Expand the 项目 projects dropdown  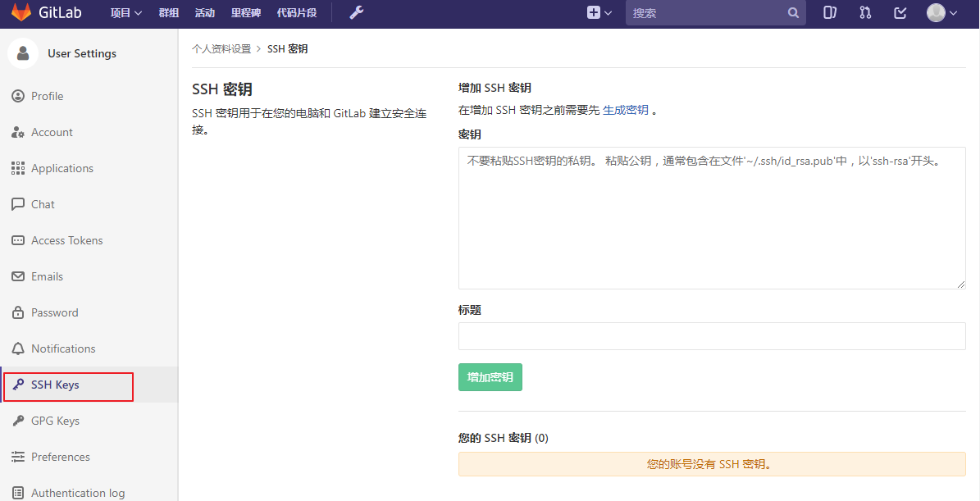coord(125,13)
